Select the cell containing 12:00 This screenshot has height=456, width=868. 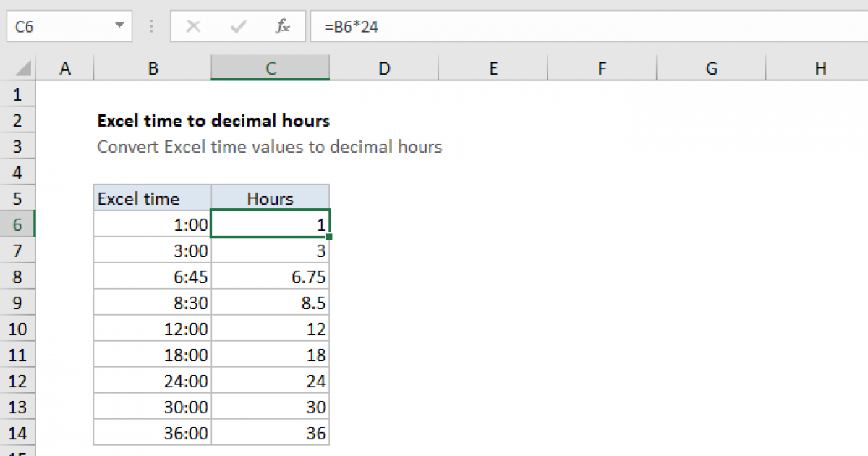153,329
